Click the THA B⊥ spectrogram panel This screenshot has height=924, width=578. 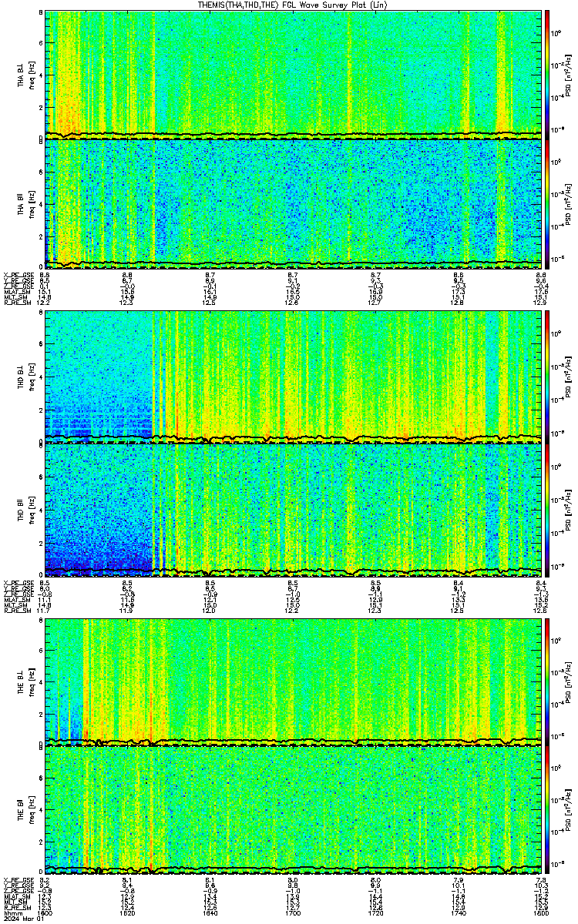tap(293, 75)
